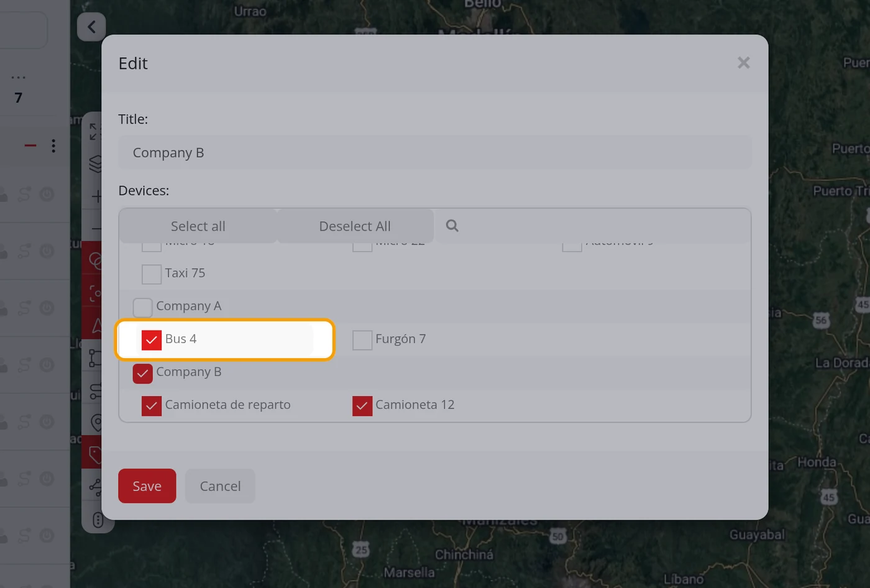Click the Title field containing Company B

point(435,152)
